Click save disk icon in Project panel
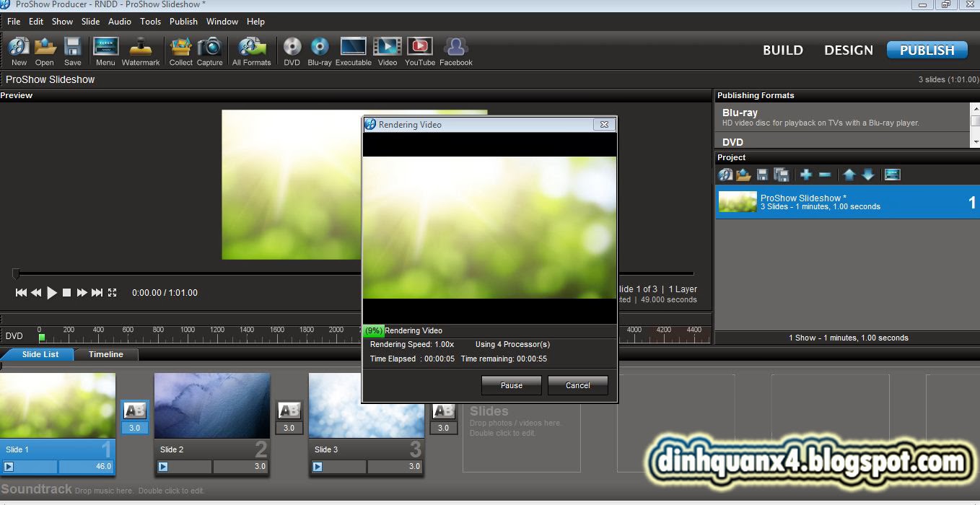The width and height of the screenshot is (980, 505). tap(762, 175)
